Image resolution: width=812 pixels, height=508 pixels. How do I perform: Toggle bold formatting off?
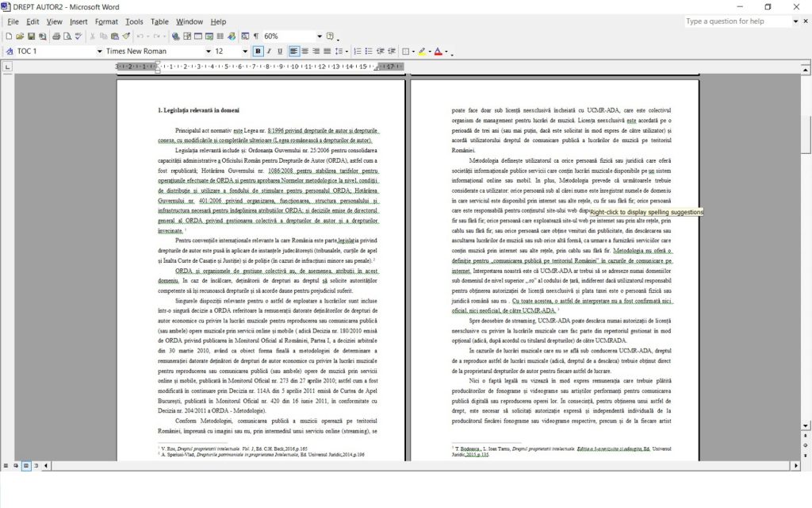pos(258,52)
